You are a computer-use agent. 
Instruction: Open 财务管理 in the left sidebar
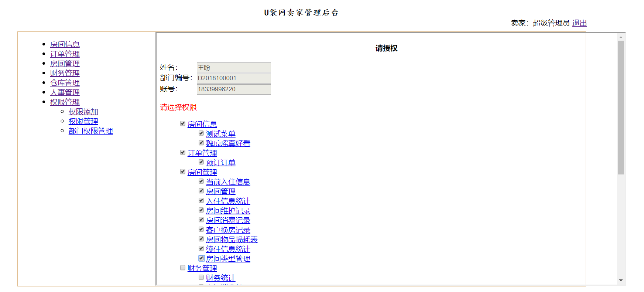tap(65, 73)
